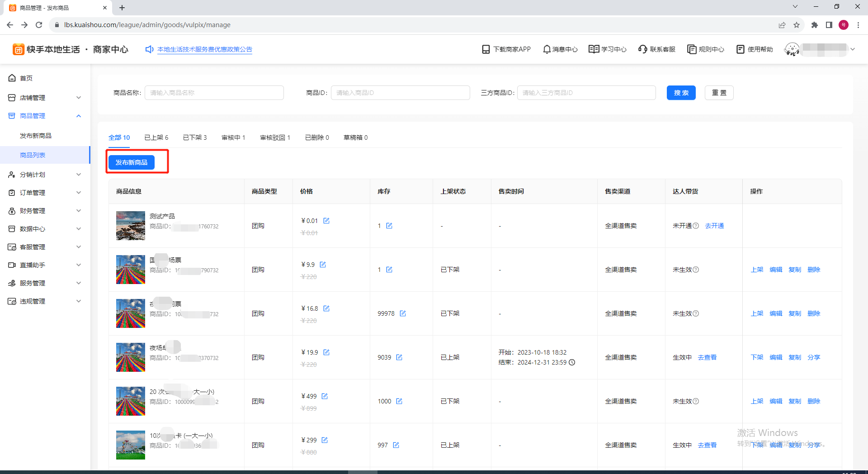Click the 搜索 search button
The image size is (868, 474).
[681, 93]
